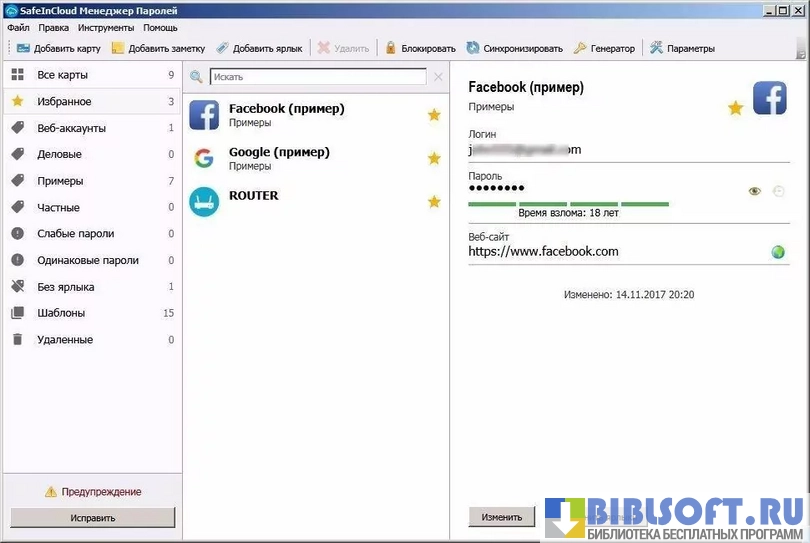Click the Исправить button
810x543 pixels.
tap(92, 518)
